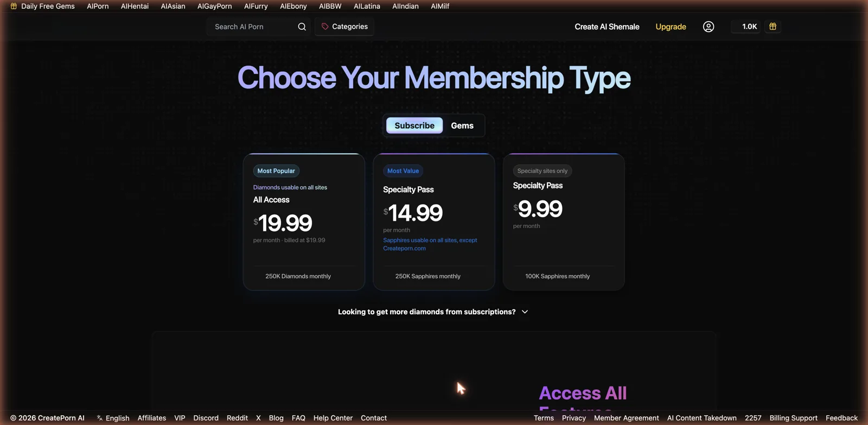Click the search magnifier icon

point(302,27)
